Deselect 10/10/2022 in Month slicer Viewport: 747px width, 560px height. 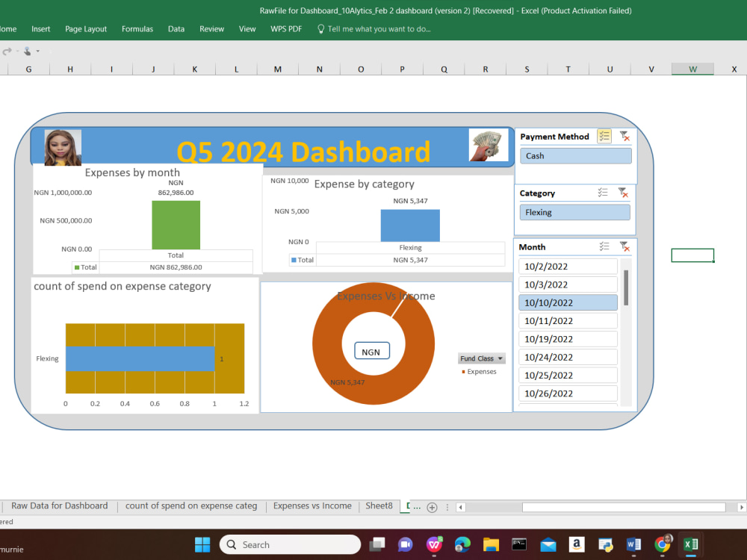(x=568, y=302)
